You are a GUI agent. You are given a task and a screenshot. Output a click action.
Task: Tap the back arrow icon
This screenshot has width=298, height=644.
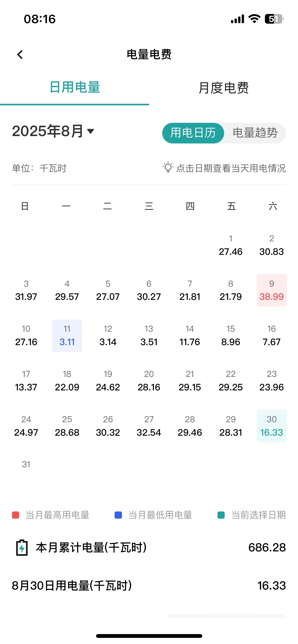pyautogui.click(x=20, y=54)
